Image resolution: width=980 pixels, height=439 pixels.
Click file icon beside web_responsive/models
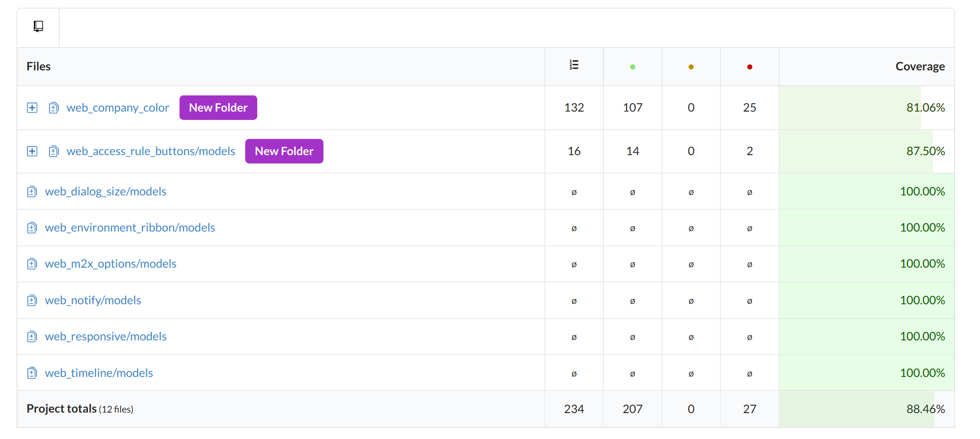(x=32, y=337)
